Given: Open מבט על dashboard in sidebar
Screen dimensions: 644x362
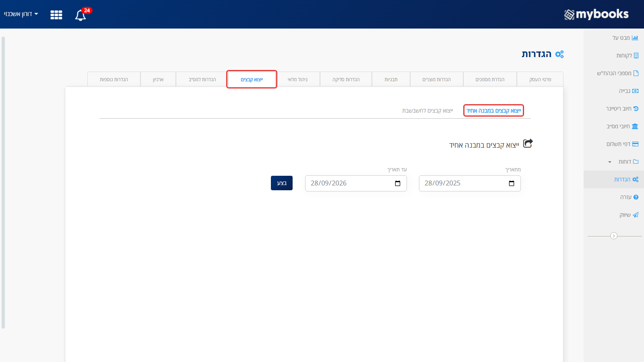Looking at the screenshot, I should coord(614,38).
